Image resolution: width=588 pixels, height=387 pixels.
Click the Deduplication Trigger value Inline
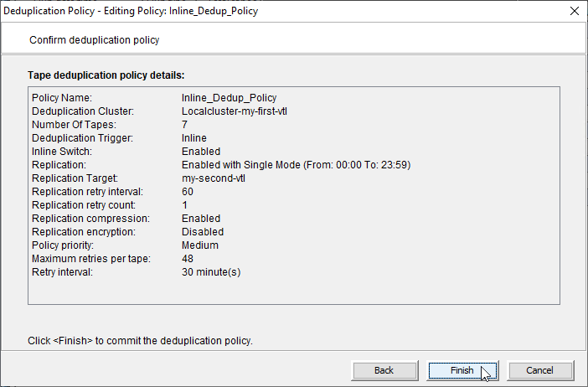[x=193, y=138]
